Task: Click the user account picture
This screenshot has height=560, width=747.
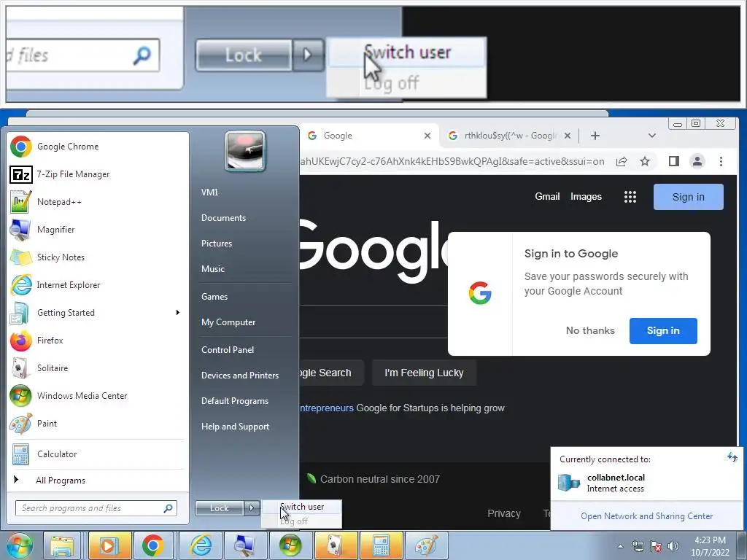Action: tap(245, 151)
